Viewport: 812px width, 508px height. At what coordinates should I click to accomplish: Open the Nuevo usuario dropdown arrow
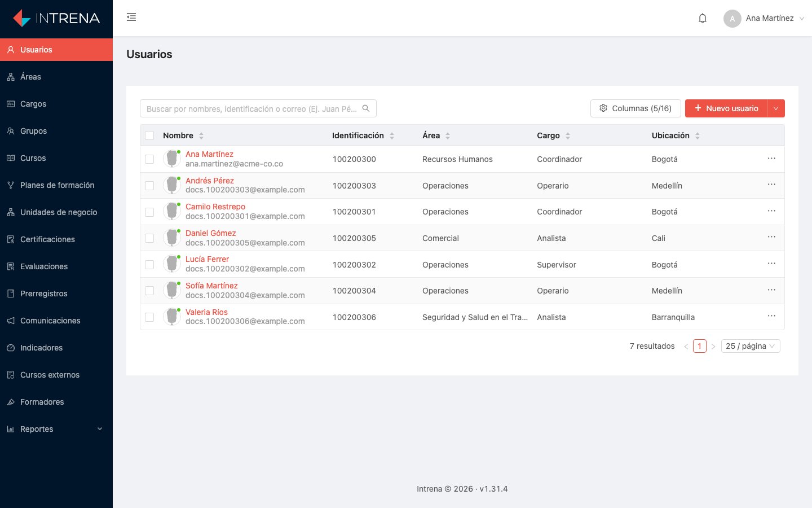point(776,108)
